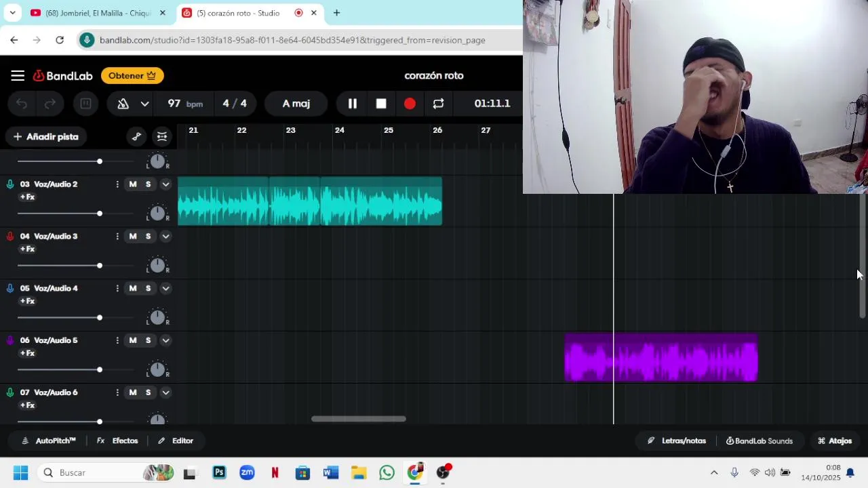Solo track 05 Voz/Audio 4
This screenshot has width=868, height=488.
[148, 289]
